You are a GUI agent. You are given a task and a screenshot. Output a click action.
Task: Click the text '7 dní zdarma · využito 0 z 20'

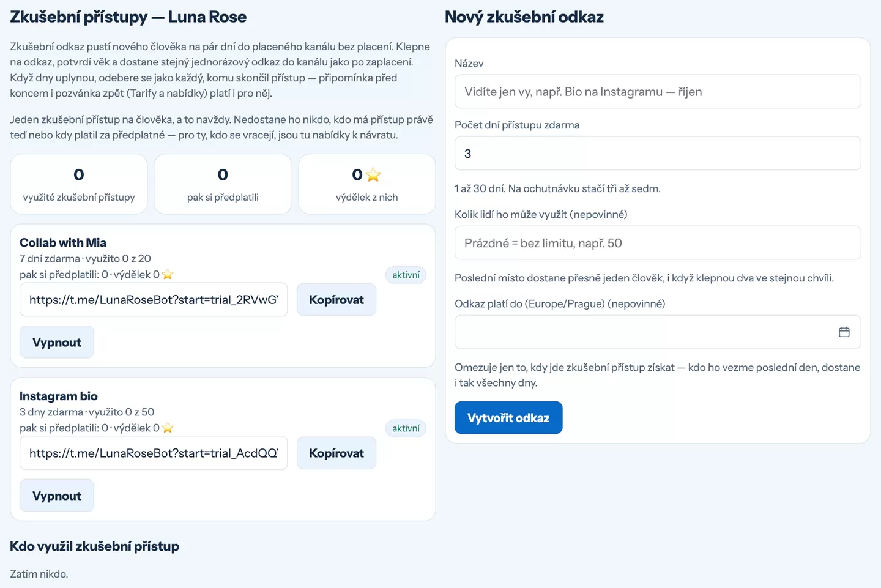(85, 259)
